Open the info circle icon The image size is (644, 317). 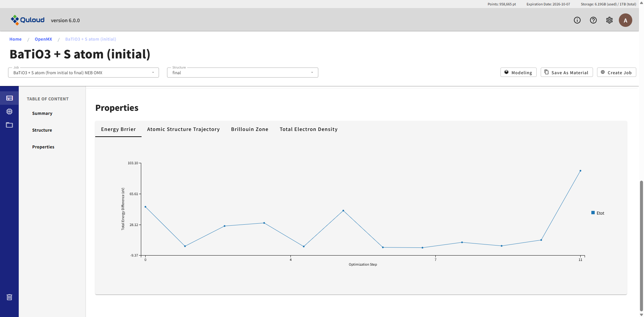(577, 20)
